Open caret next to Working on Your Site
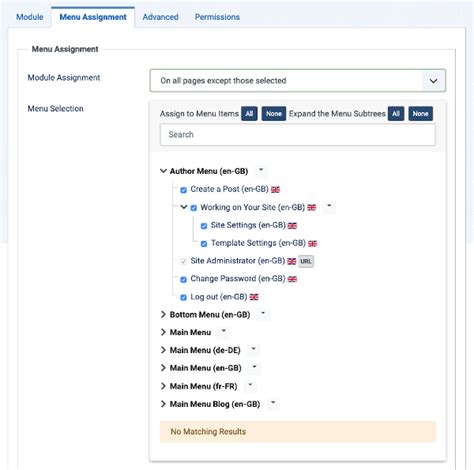The width and height of the screenshot is (474, 470). 329,206
